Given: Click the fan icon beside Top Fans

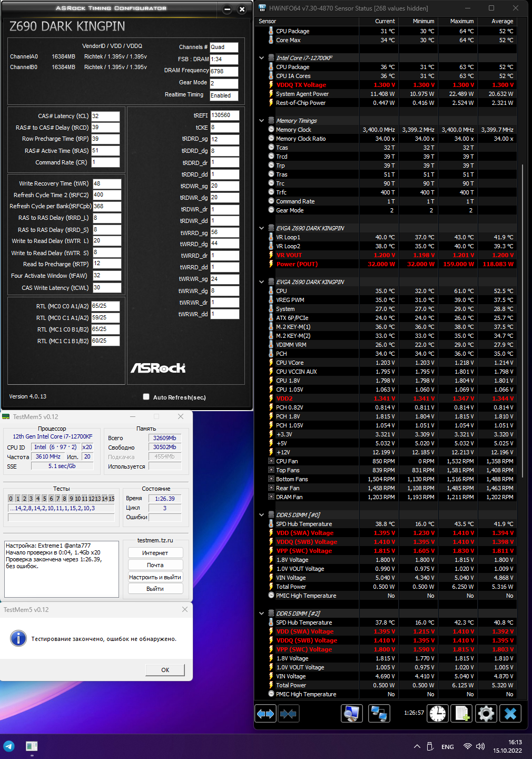Looking at the screenshot, I should point(271,470).
